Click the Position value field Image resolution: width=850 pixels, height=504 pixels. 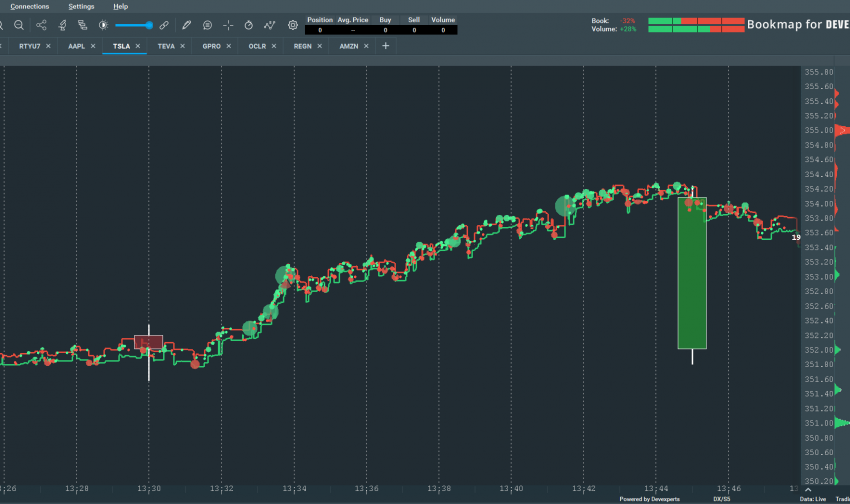[x=320, y=30]
